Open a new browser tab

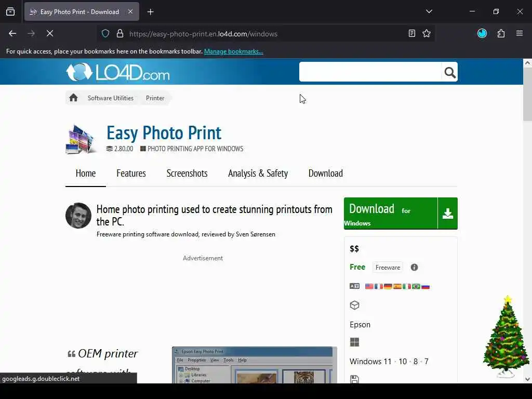click(x=150, y=12)
